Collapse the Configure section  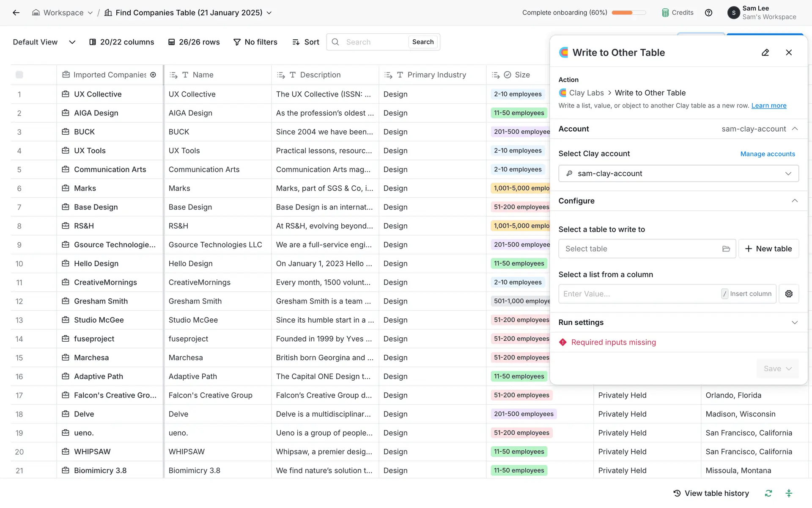pos(794,201)
